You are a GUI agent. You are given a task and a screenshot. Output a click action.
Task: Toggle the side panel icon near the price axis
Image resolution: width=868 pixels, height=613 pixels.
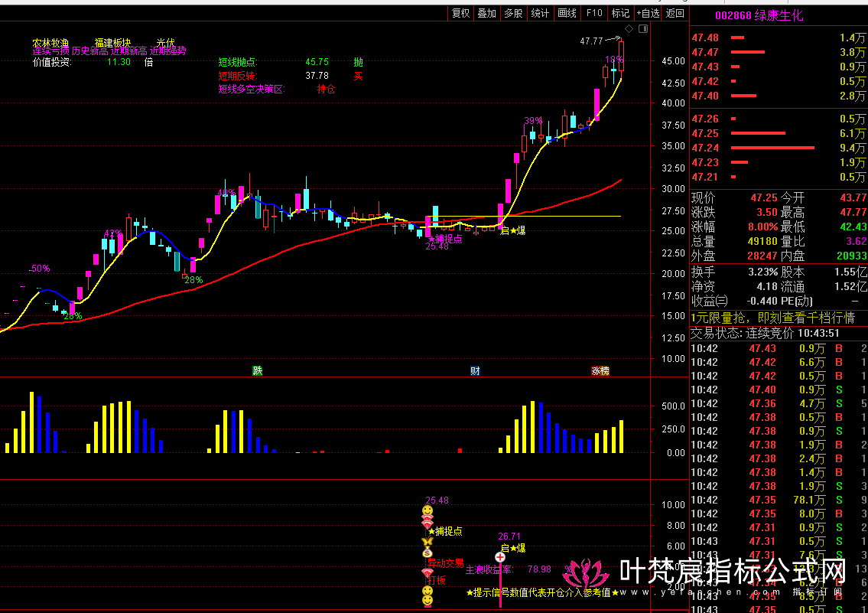pos(642,29)
